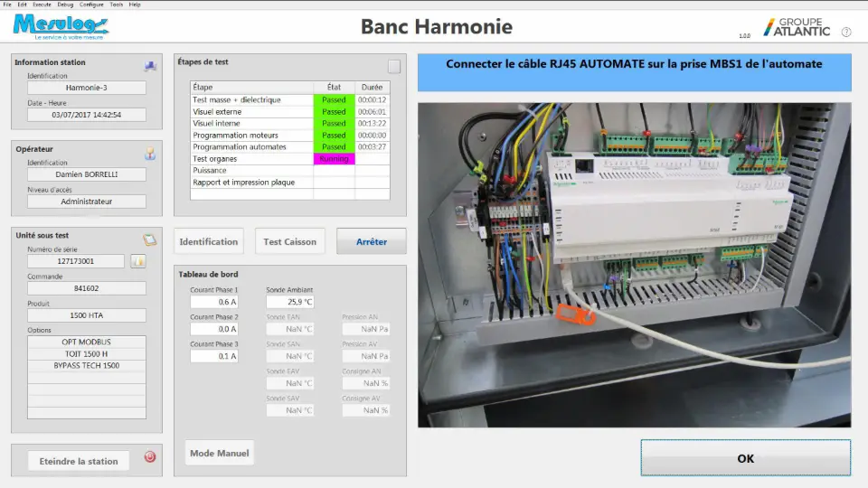Image resolution: width=868 pixels, height=488 pixels.
Task: Click the Date - Heure field
Action: coord(87,115)
